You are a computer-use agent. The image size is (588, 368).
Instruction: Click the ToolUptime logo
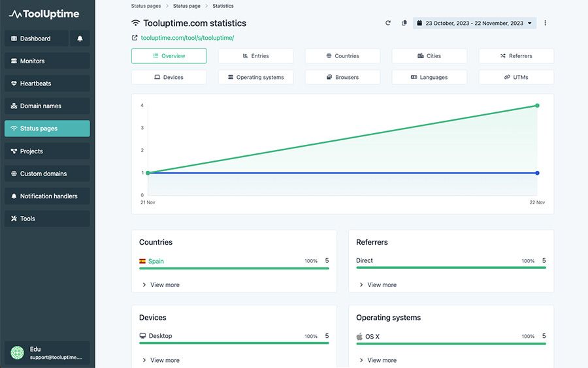tap(44, 14)
